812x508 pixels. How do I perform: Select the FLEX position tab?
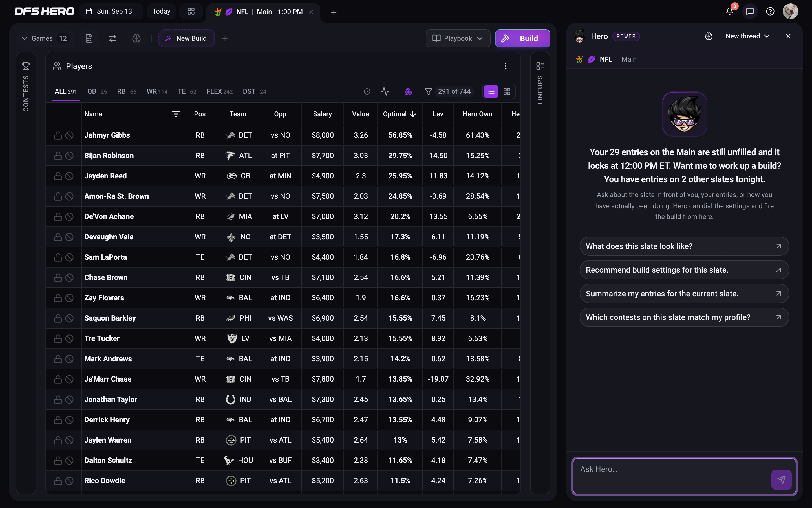coord(219,91)
